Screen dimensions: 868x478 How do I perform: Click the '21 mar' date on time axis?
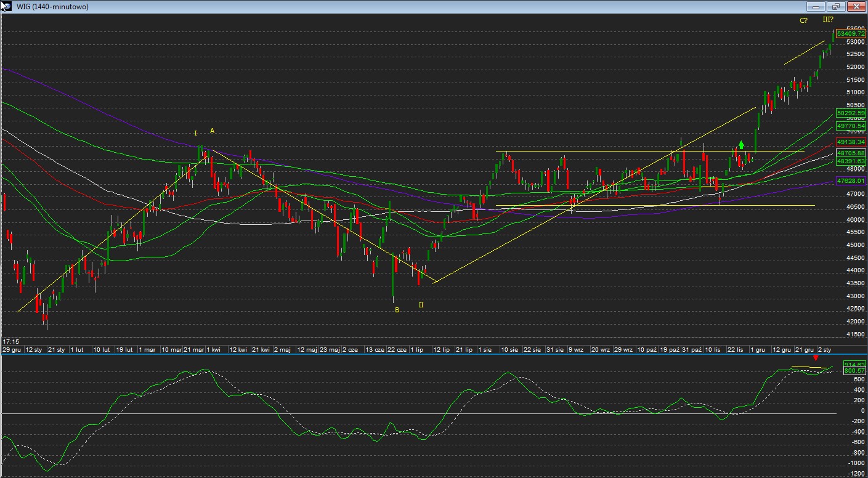click(x=194, y=349)
